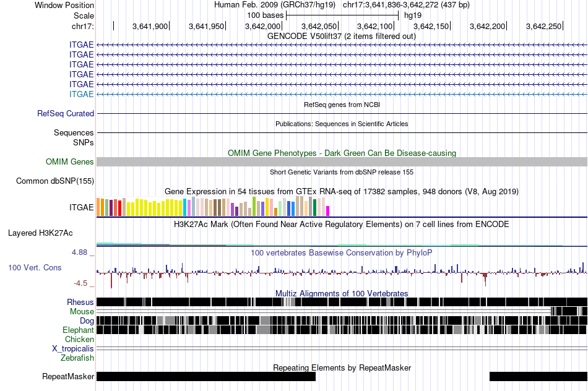Click the 4.88 PhyloP upper scale value
588x391 pixels.
79,252
